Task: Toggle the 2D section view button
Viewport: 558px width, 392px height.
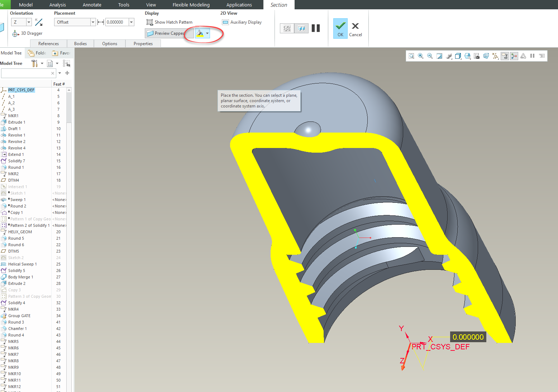Action: click(x=301, y=28)
